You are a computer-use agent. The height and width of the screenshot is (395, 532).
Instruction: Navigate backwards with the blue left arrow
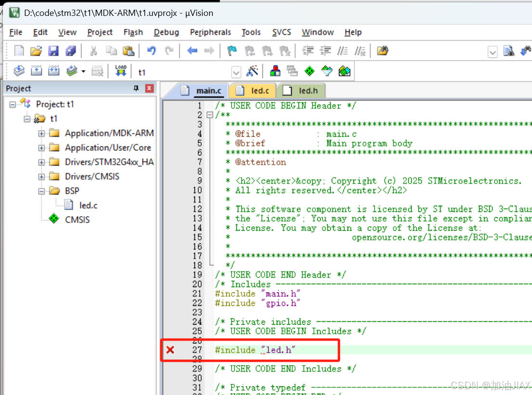(192, 51)
